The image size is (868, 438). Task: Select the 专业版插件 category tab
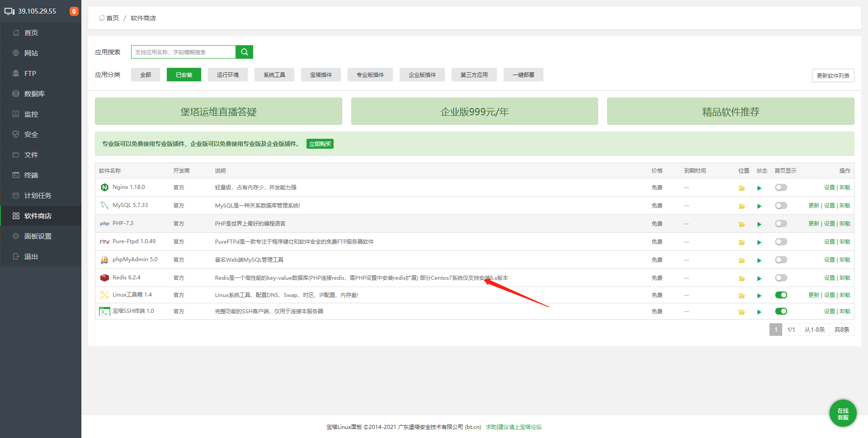[370, 75]
